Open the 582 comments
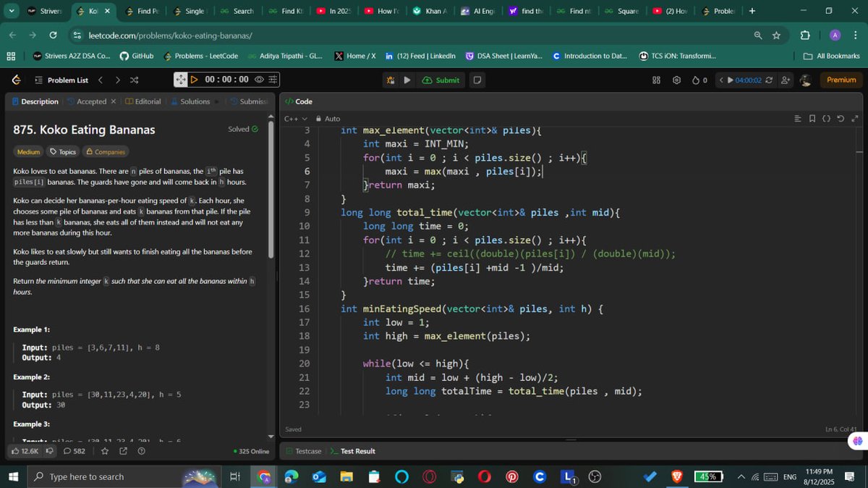The height and width of the screenshot is (488, 868). click(x=75, y=451)
